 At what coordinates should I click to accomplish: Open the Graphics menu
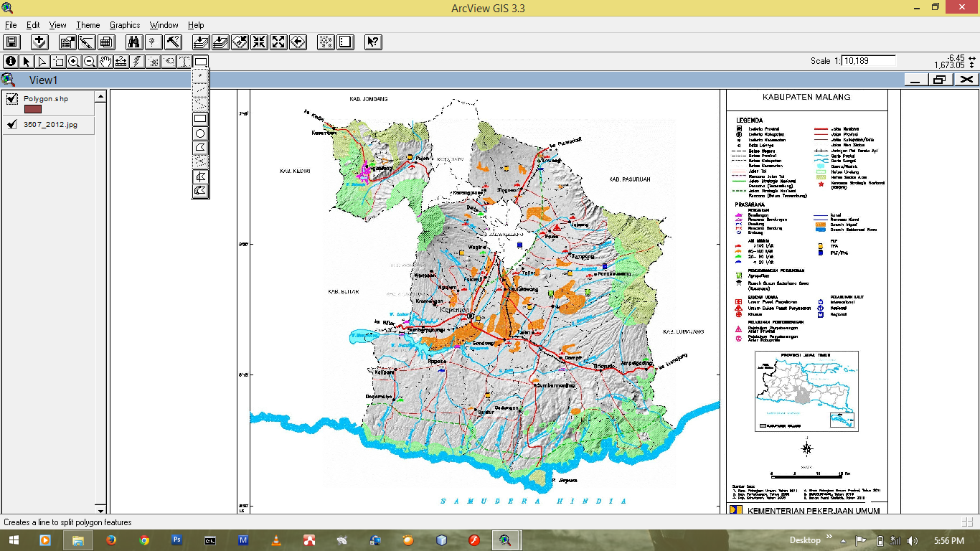tap(125, 25)
